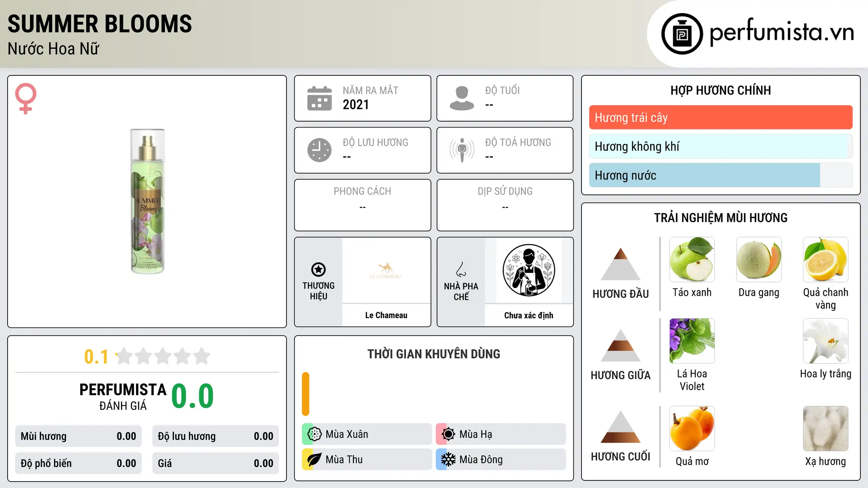
Task: Click the Mùi hương score row
Action: [78, 436]
